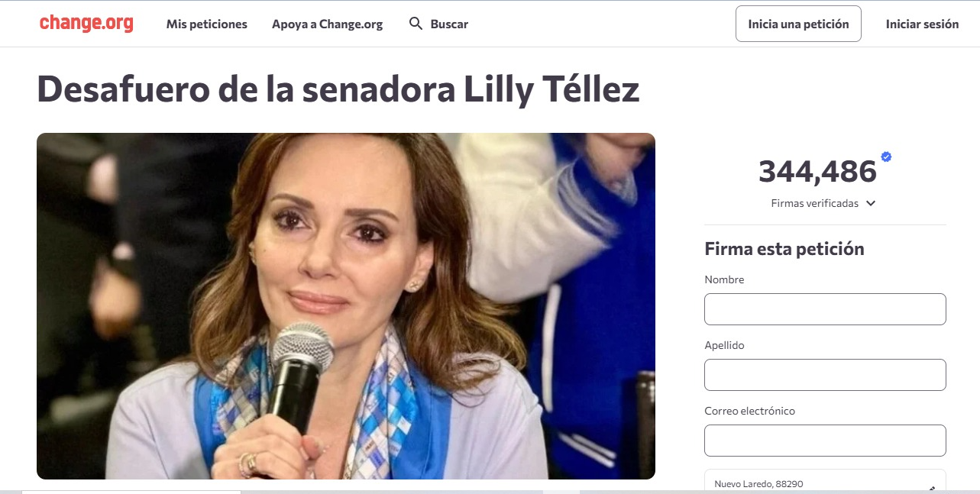980x494 pixels.
Task: Click the search magnifying glass icon
Action: pos(416,24)
